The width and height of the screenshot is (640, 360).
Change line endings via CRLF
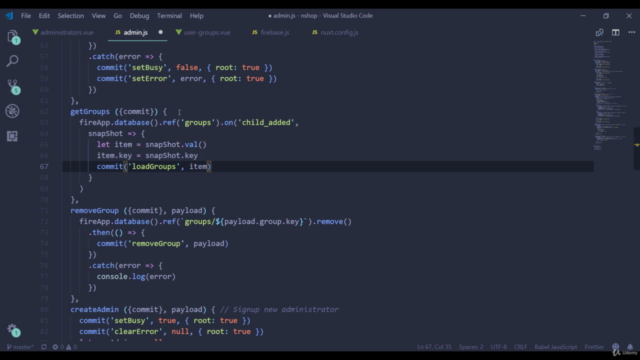click(520, 347)
